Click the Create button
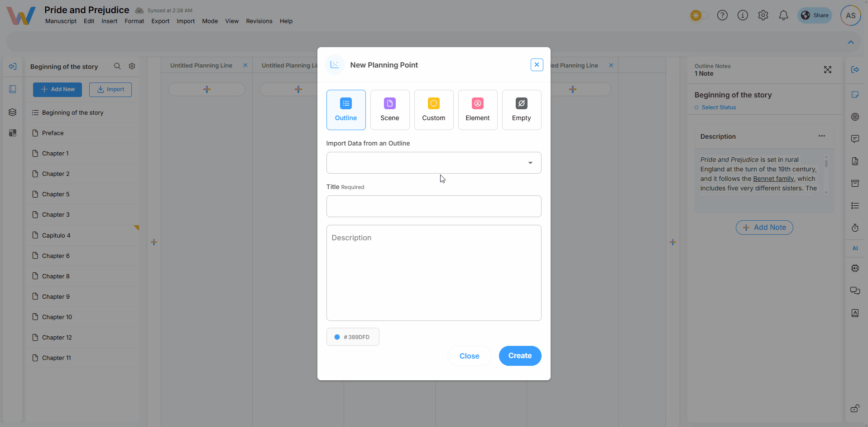 pos(519,356)
